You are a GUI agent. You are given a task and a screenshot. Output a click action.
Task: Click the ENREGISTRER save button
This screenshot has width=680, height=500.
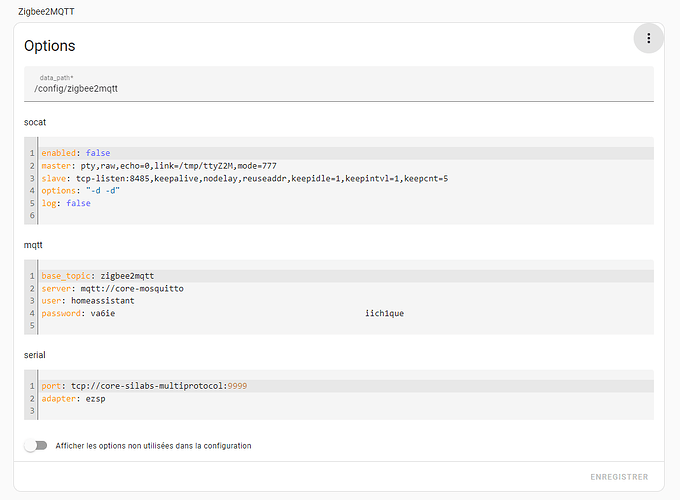coord(619,477)
